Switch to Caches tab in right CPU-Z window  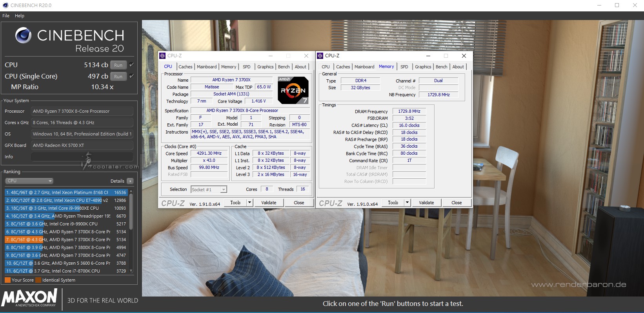click(x=343, y=67)
